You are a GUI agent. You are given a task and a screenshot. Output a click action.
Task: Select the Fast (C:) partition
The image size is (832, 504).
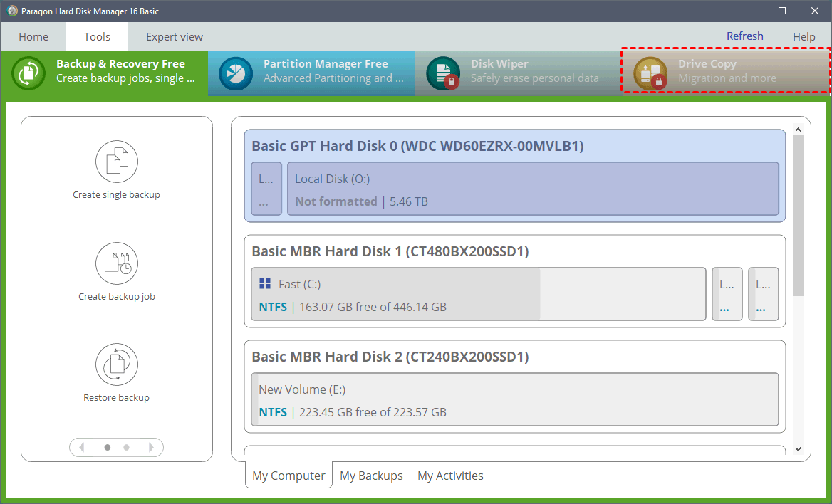click(479, 294)
